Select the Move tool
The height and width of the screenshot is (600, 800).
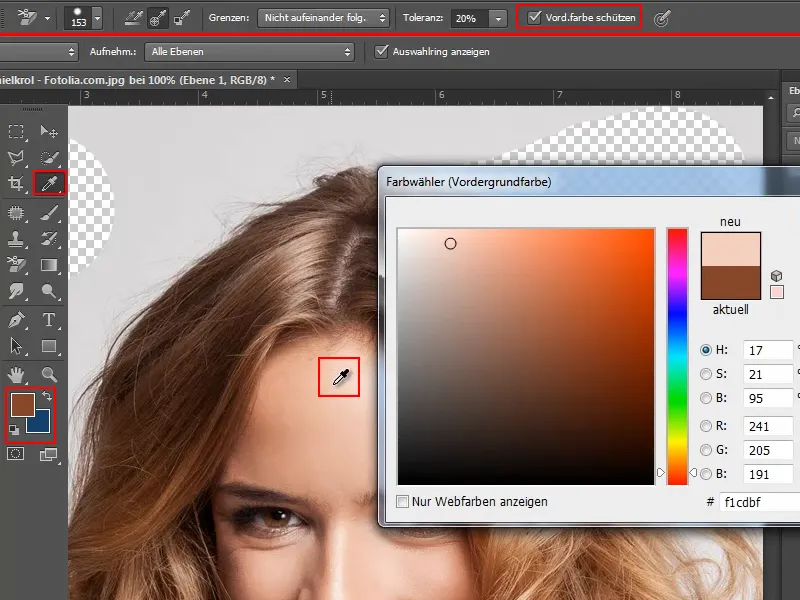point(49,132)
